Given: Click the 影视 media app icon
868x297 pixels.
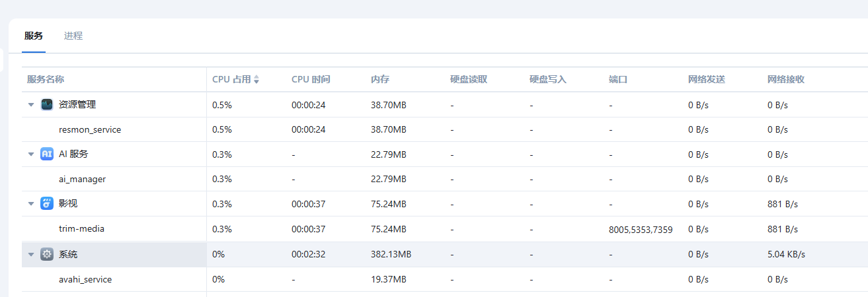Looking at the screenshot, I should (x=47, y=203).
